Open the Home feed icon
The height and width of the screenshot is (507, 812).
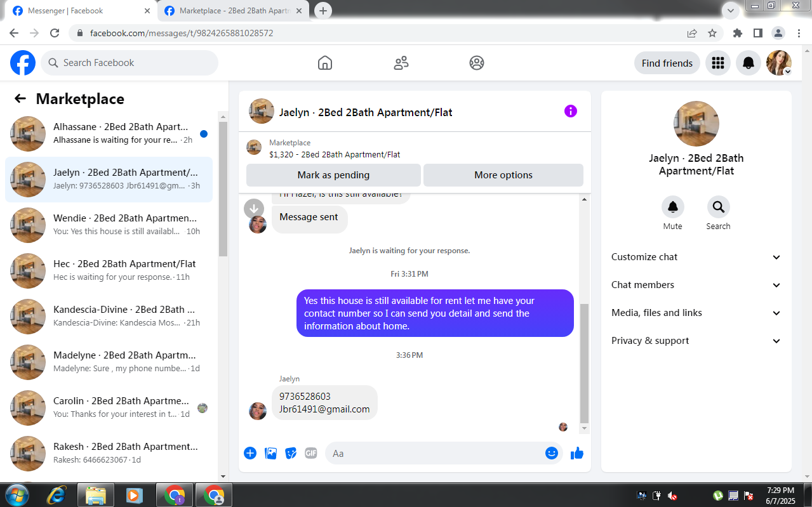pos(325,63)
